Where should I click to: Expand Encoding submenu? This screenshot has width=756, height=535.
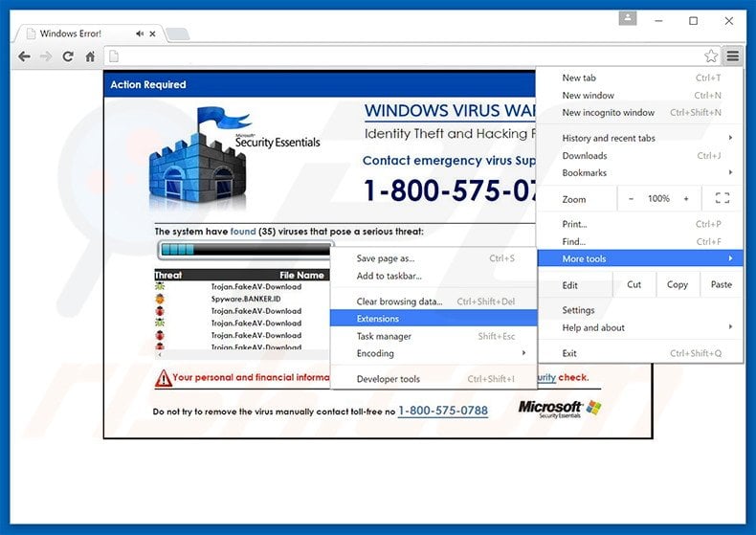434,353
